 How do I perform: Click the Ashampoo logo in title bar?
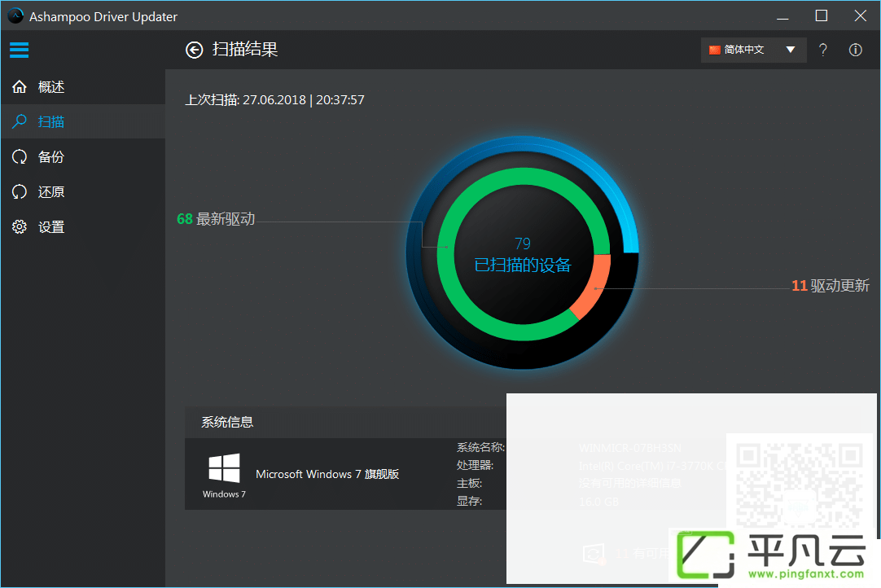(15, 15)
